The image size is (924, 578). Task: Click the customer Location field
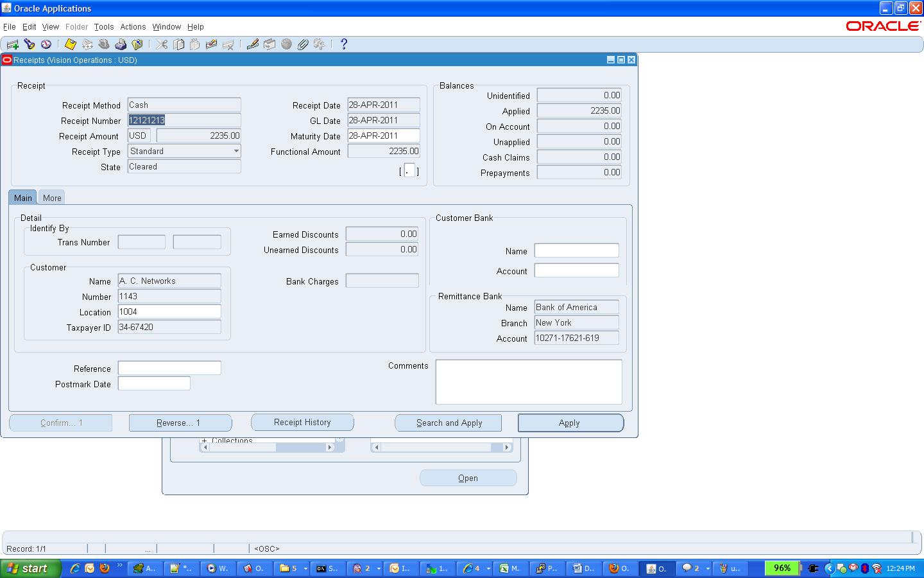click(169, 311)
